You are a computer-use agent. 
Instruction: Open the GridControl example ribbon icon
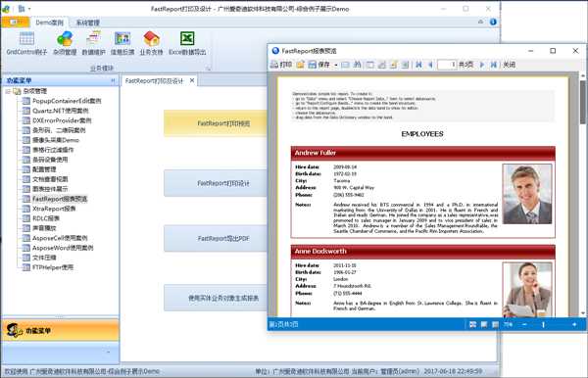pyautogui.click(x=26, y=44)
